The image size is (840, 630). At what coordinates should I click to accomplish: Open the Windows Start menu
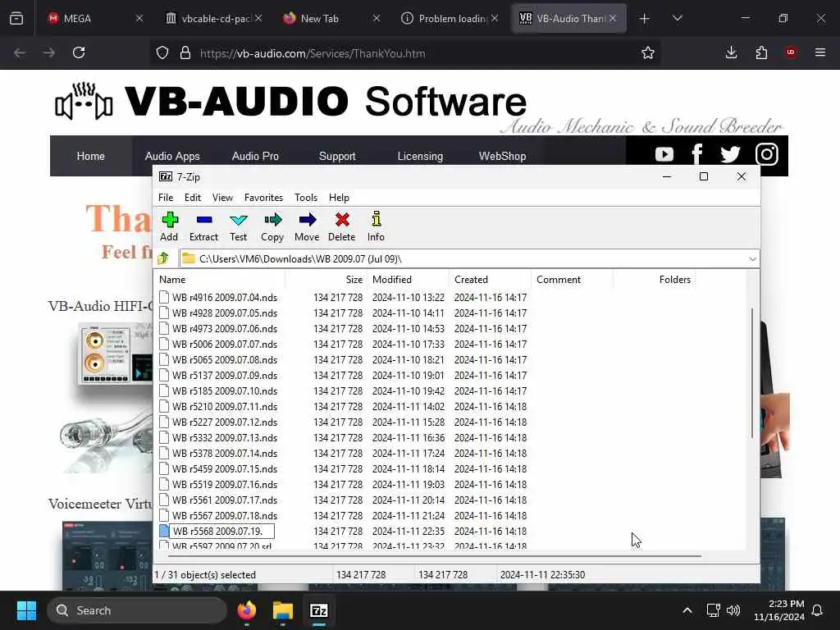pyautogui.click(x=26, y=610)
